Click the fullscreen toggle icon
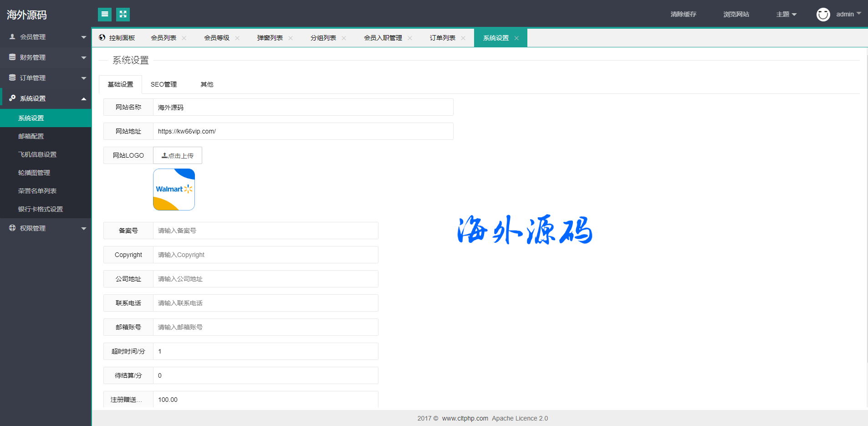 [123, 15]
